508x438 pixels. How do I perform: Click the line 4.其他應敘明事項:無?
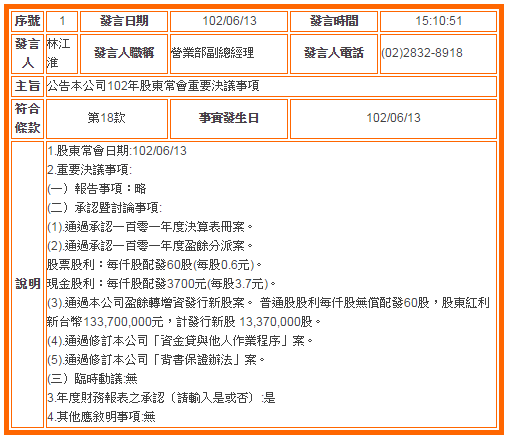tap(101, 417)
